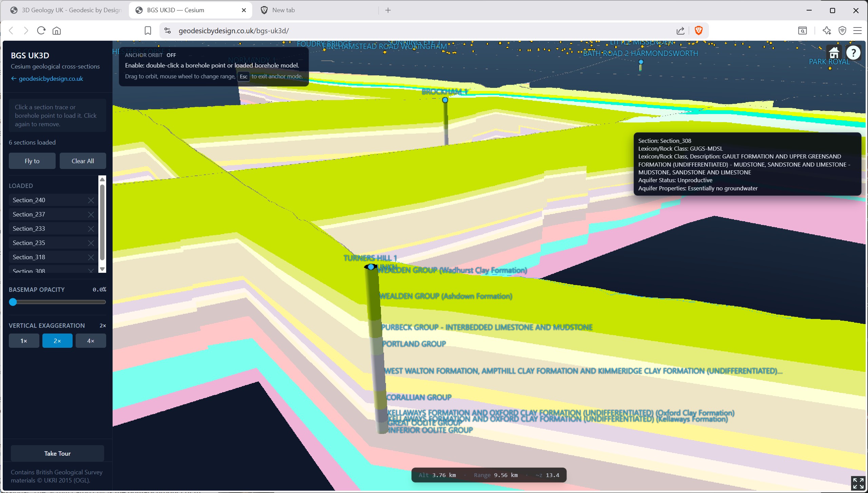Click the Turners Hill 1 borehole point
The image size is (868, 493).
point(371,267)
